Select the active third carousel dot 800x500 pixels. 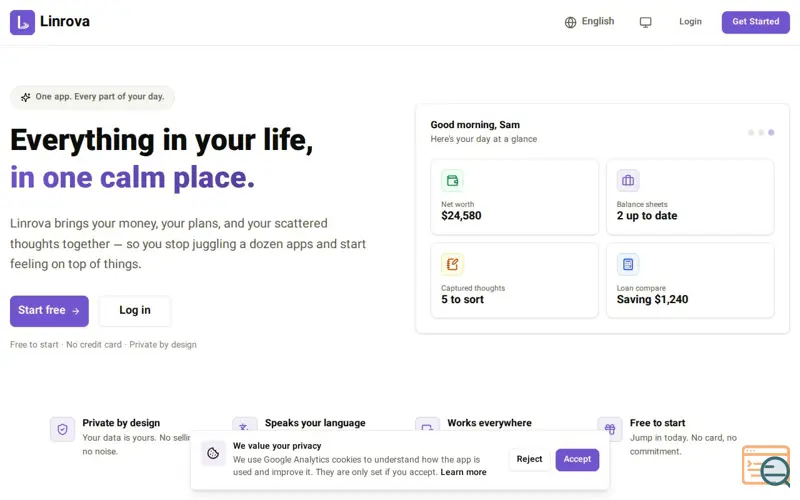pyautogui.click(x=771, y=133)
